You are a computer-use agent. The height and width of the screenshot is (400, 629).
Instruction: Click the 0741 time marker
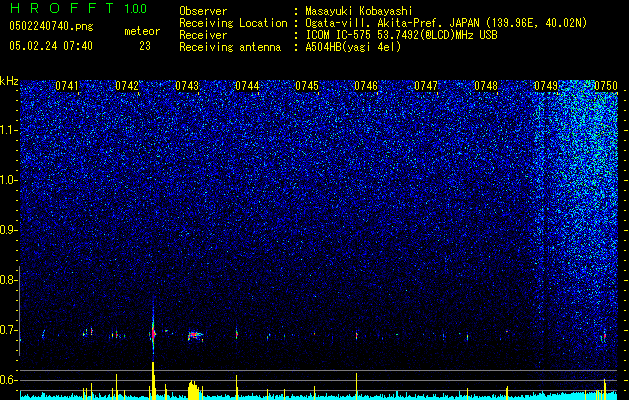click(67, 86)
